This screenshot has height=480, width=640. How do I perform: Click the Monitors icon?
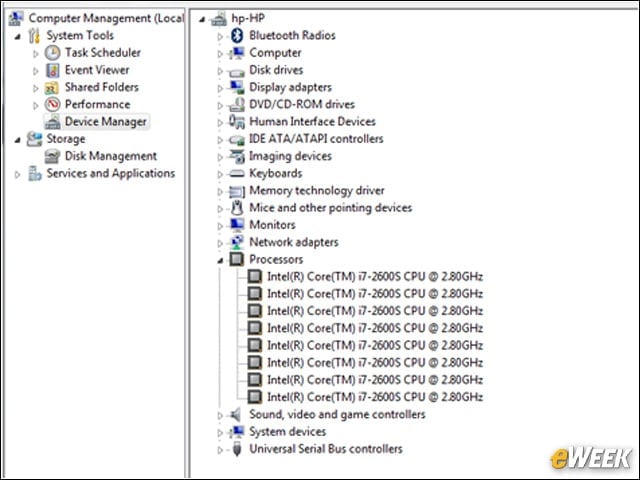click(237, 225)
